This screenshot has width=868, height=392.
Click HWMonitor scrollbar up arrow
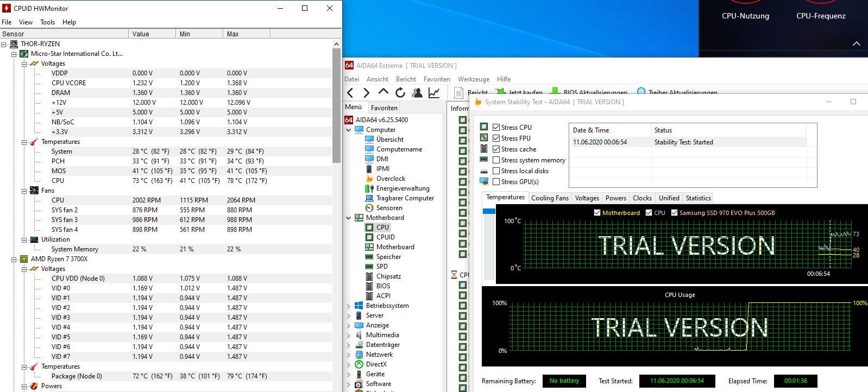point(337,44)
